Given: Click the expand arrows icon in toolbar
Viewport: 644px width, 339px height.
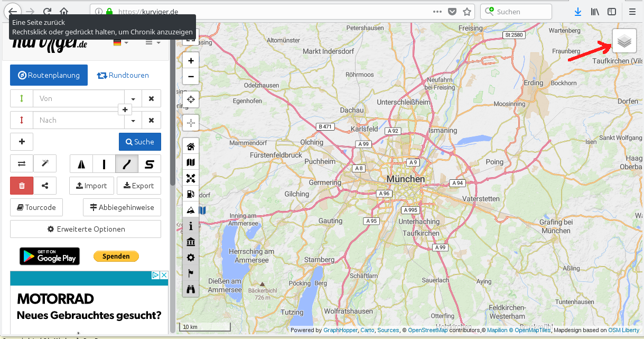Looking at the screenshot, I should coord(191,178).
